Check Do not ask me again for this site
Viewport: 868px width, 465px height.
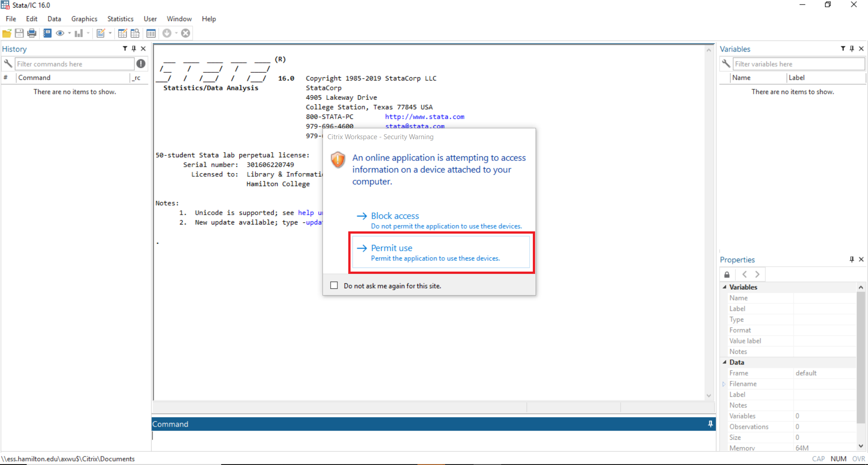pyautogui.click(x=334, y=286)
